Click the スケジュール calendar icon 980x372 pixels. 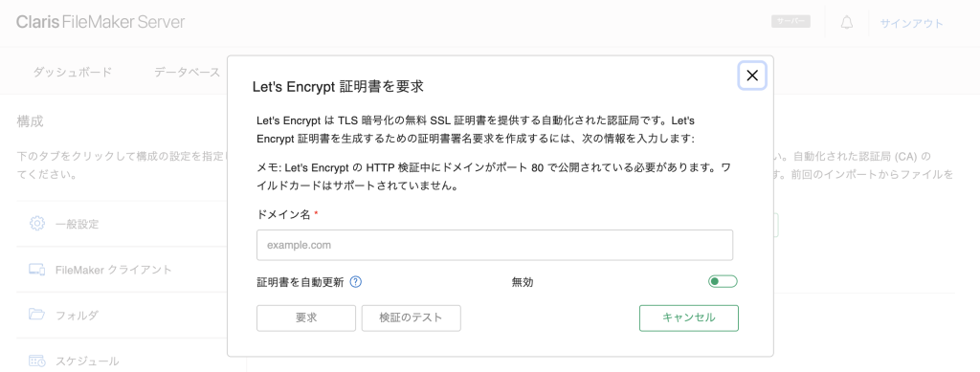coord(37,361)
